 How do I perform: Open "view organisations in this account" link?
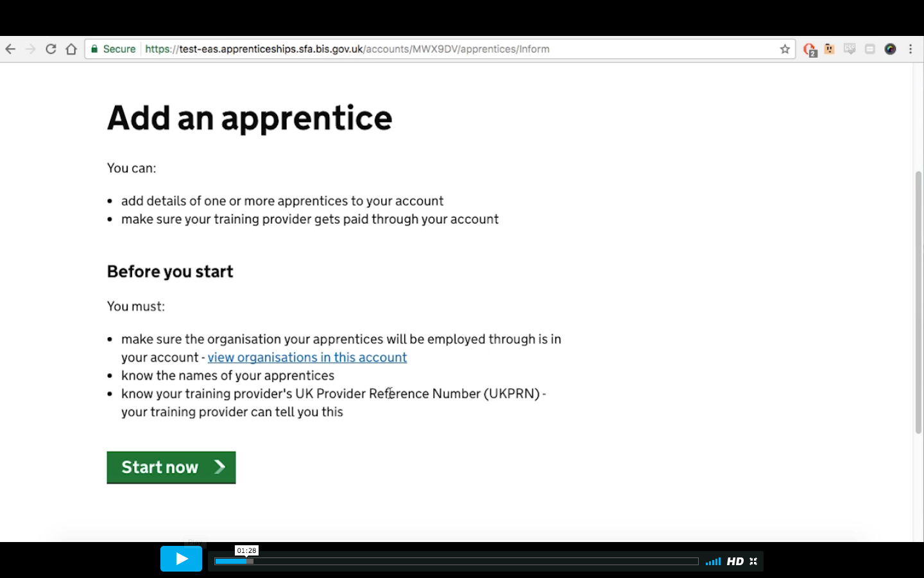point(307,357)
